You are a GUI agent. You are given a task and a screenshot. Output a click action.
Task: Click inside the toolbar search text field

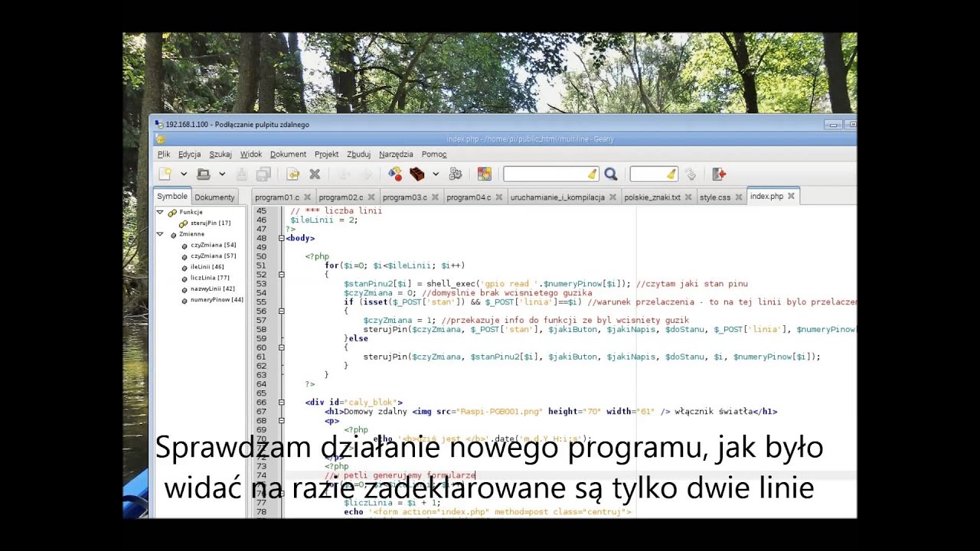pos(544,174)
